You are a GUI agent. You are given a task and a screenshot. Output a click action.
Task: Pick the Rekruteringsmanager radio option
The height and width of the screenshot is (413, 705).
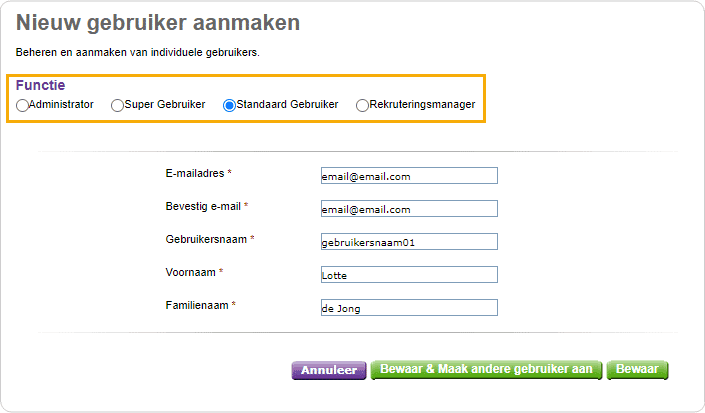point(362,105)
